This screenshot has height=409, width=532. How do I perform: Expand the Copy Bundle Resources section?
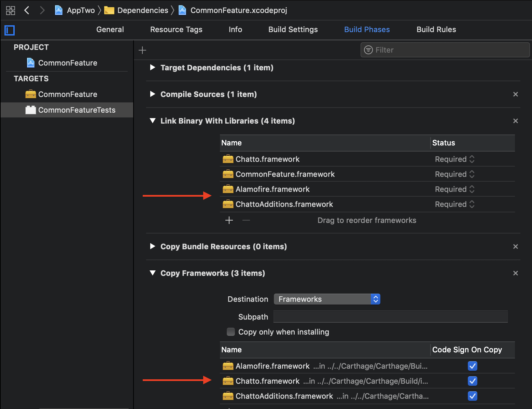click(x=153, y=246)
